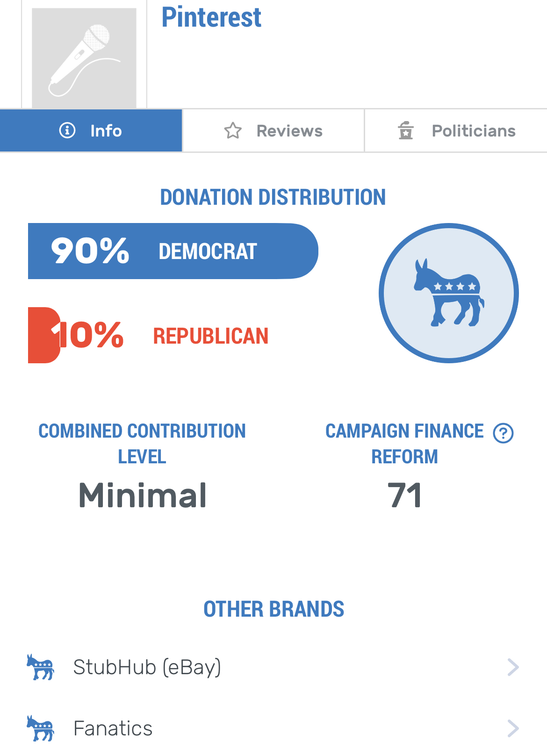The width and height of the screenshot is (547, 756).
Task: Expand the StubHub (eBay) row chevron
Action: click(x=513, y=667)
